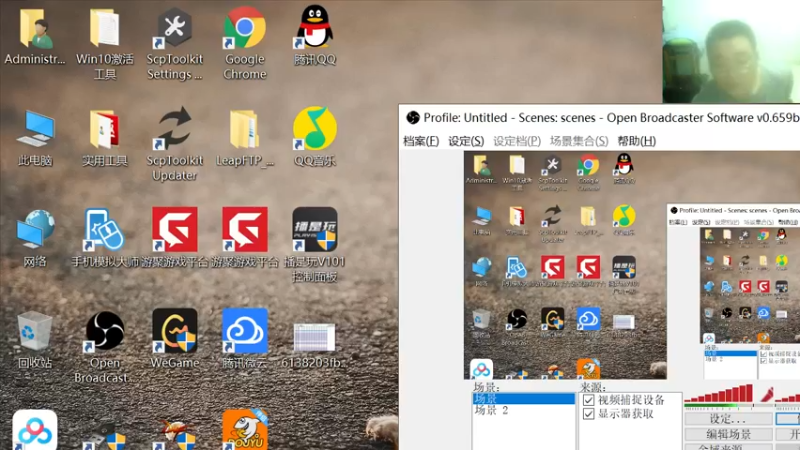The width and height of the screenshot is (800, 450).
Task: Open the 帮助(H) menu in OBS
Action: (637, 141)
